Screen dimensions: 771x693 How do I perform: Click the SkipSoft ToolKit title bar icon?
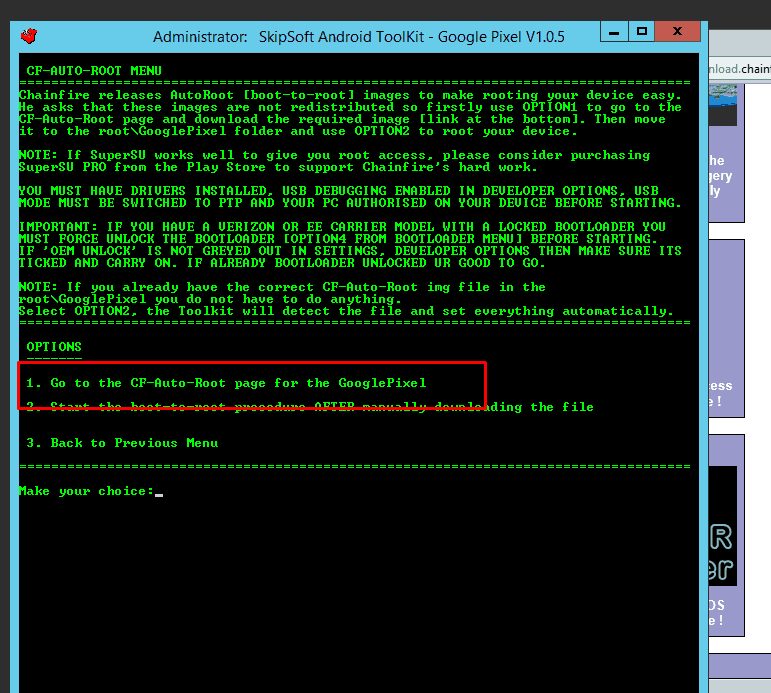click(x=29, y=36)
